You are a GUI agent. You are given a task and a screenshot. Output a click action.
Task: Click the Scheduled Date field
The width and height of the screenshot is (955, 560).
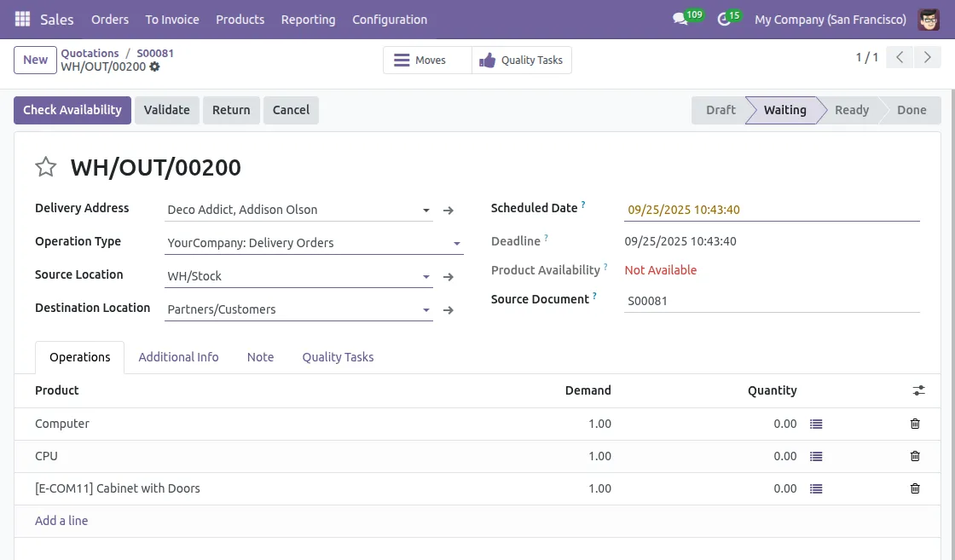pos(771,210)
